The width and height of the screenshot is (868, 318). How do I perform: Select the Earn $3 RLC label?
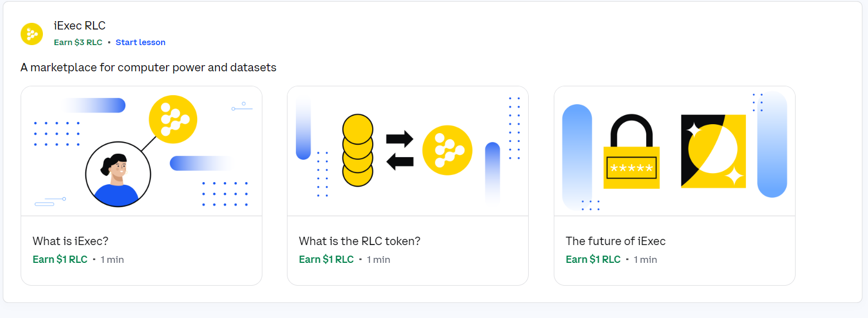pyautogui.click(x=78, y=42)
